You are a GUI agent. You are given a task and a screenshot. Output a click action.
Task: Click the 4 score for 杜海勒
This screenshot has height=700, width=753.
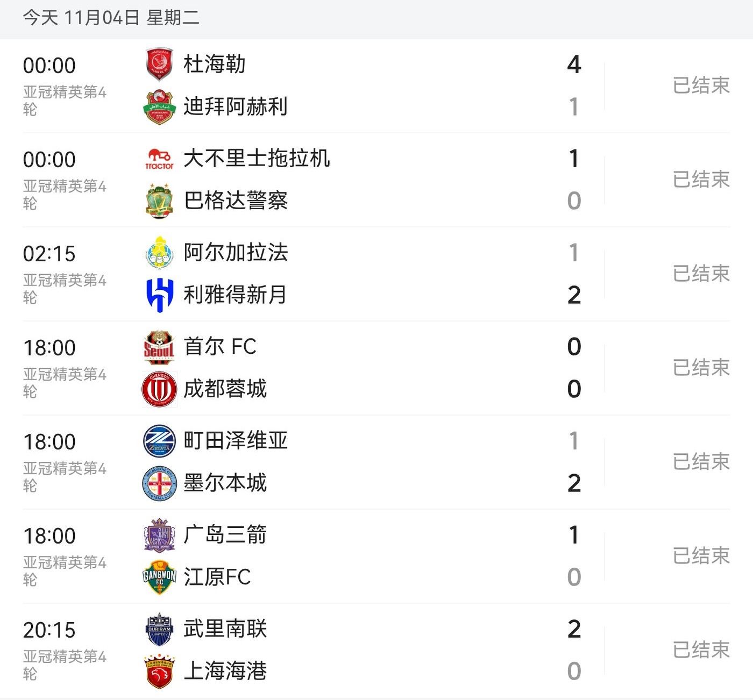(x=574, y=65)
